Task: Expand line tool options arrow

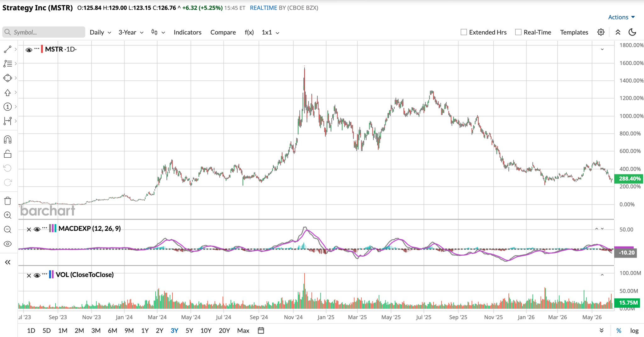Action: click(16, 49)
